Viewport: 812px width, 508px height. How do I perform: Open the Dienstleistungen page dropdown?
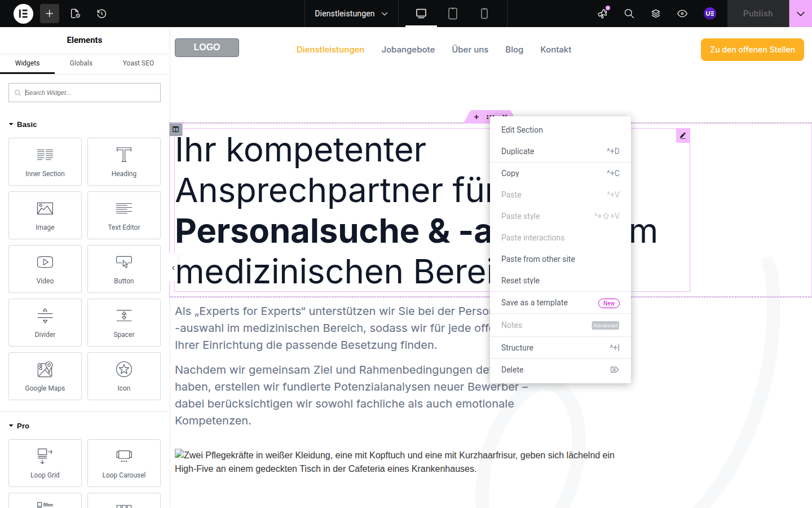(x=351, y=14)
